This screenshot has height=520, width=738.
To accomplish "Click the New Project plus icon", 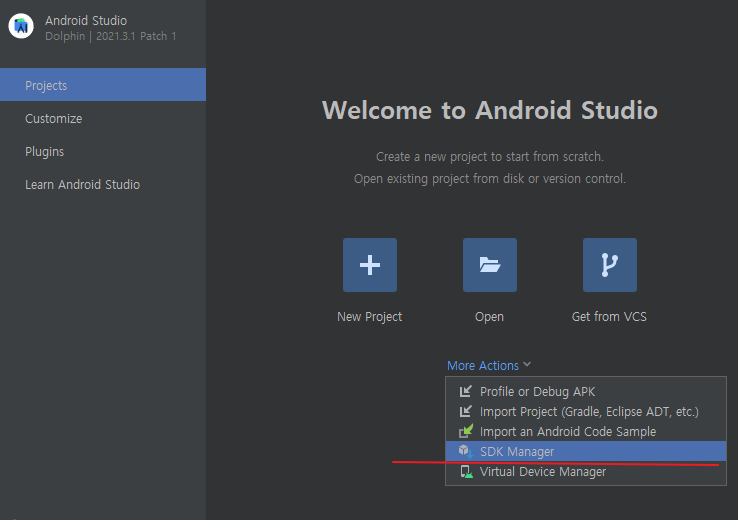I will [x=370, y=265].
